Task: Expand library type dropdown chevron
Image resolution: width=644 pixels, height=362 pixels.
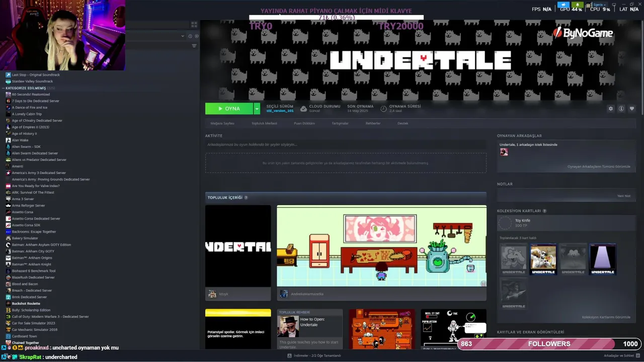Action: click(183, 36)
